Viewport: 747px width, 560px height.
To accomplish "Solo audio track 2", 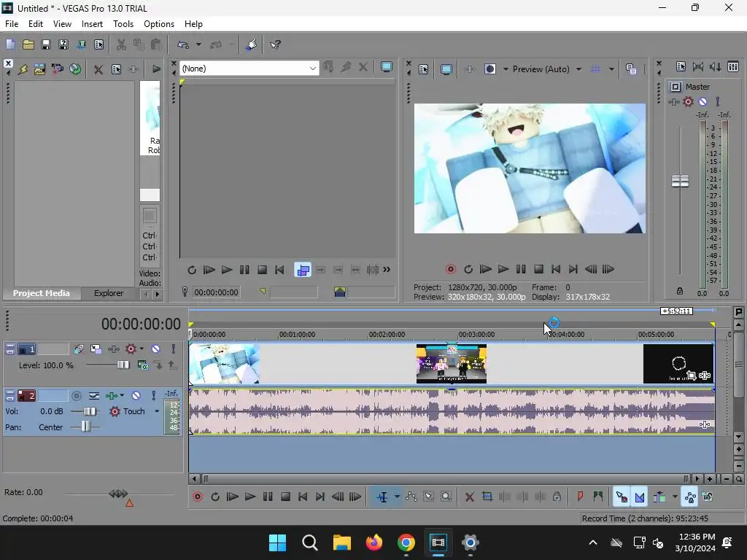I will tap(153, 396).
